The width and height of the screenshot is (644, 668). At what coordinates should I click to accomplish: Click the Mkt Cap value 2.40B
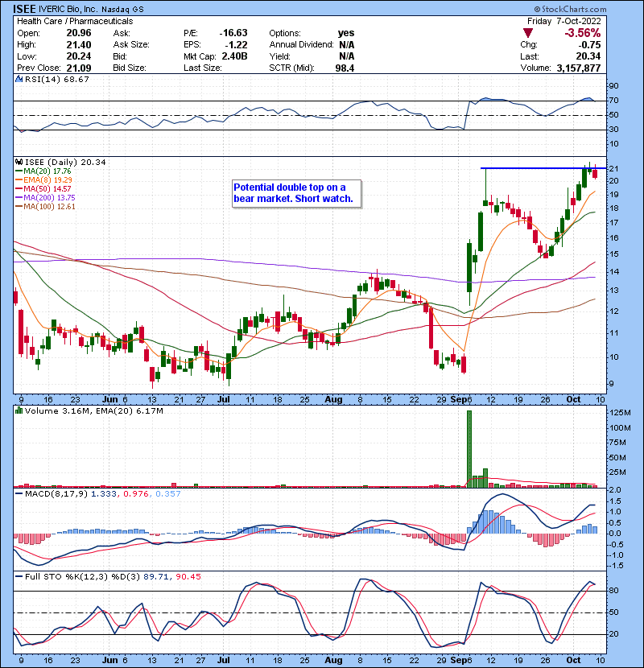(x=234, y=56)
